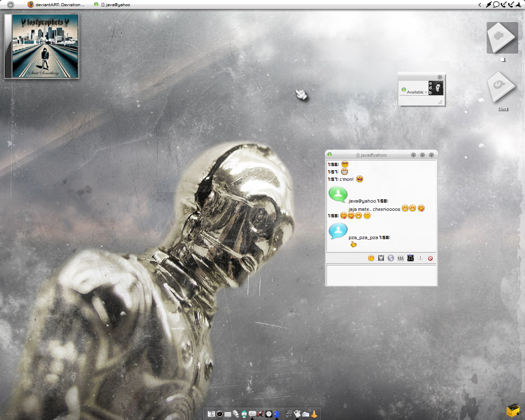This screenshot has height=420, width=525.
Task: Open the clock app in the dock
Action: [x=269, y=414]
